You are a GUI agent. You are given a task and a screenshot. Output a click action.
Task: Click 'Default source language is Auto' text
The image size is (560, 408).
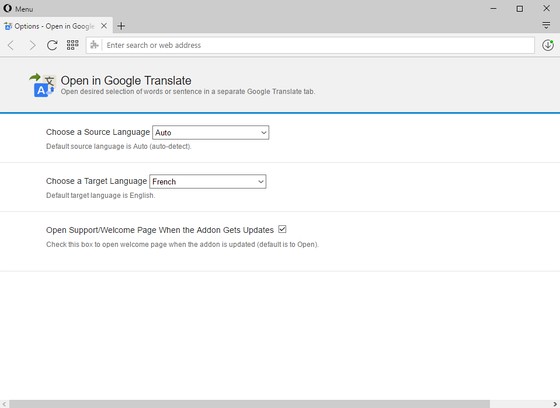click(x=119, y=146)
